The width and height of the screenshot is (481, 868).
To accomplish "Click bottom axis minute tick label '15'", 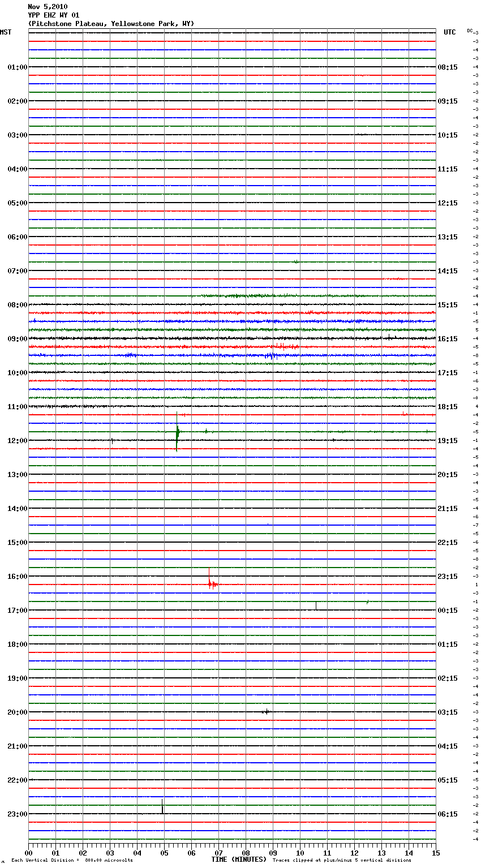I will pyautogui.click(x=436, y=853).
